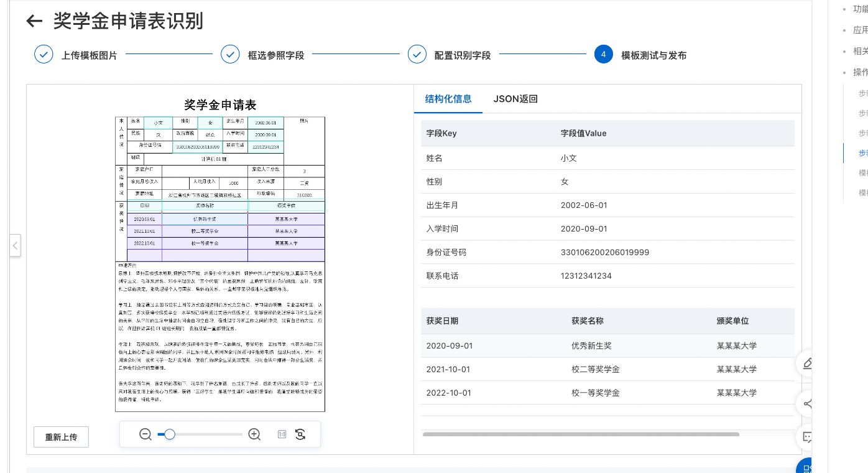The width and height of the screenshot is (868, 473).
Task: Go back using the left arrow icon
Action: coord(34,21)
